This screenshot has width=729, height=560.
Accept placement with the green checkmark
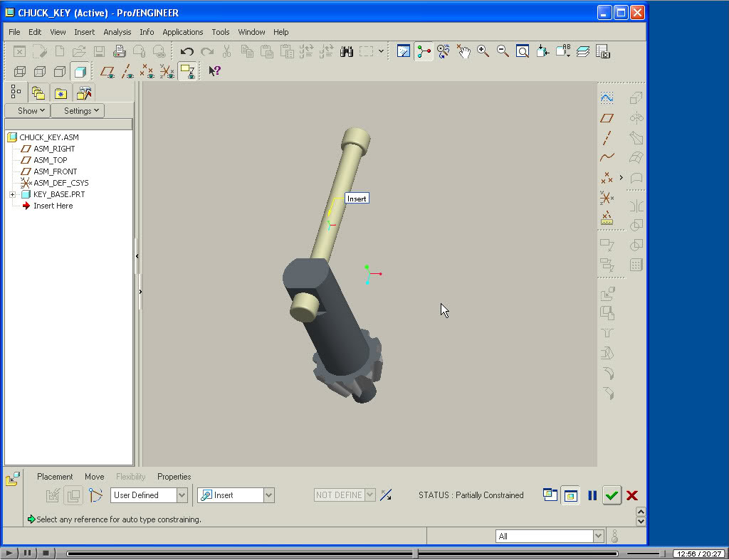tap(612, 495)
